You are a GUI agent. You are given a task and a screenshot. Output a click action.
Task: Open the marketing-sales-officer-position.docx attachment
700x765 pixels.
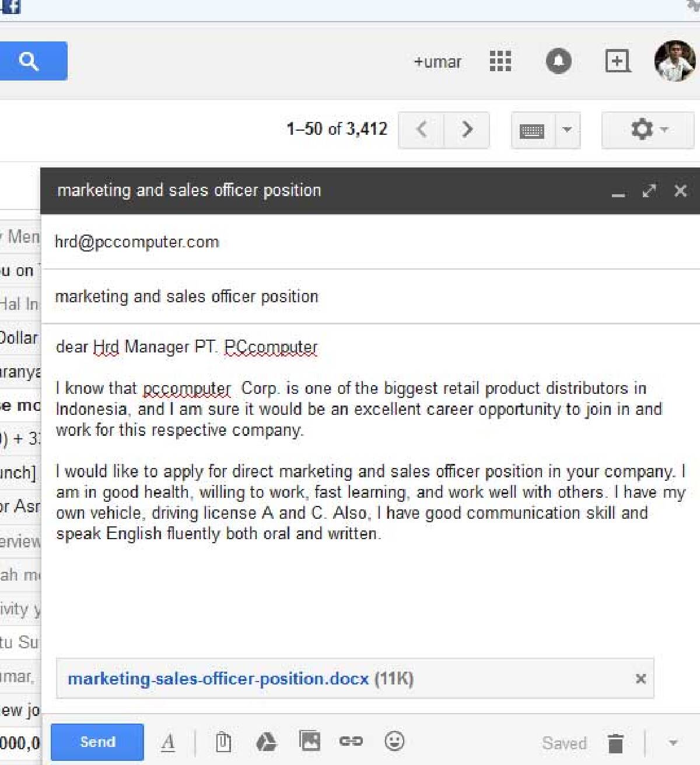point(218,679)
